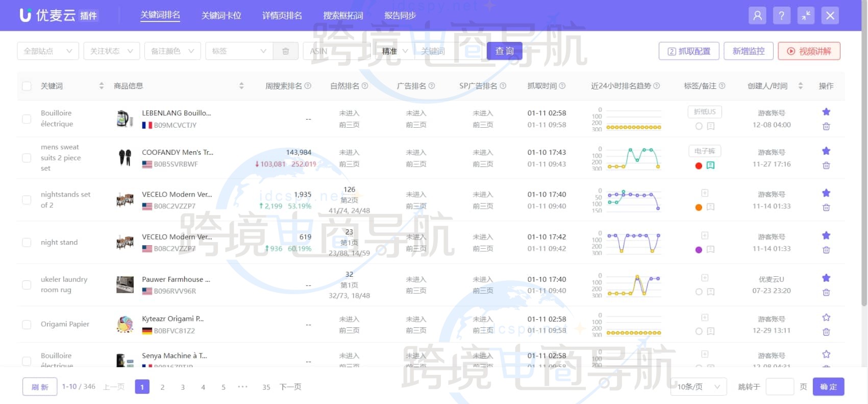Add a tag to the nightstands set row
This screenshot has height=404, width=868.
click(705, 193)
